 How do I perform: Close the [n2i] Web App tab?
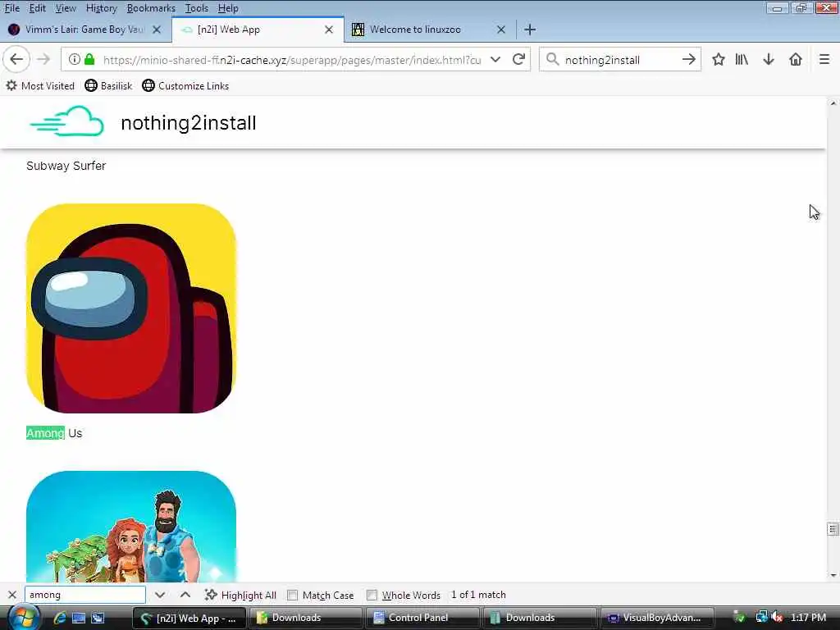(x=329, y=30)
